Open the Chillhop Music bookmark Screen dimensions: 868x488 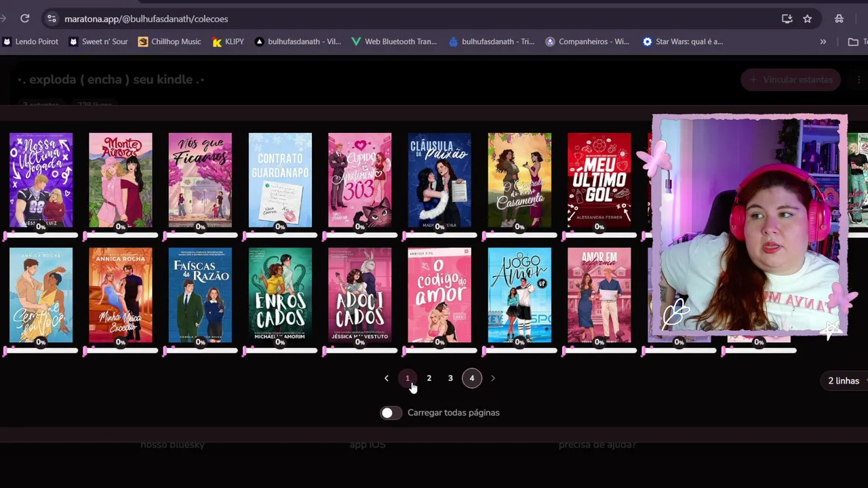click(x=170, y=41)
